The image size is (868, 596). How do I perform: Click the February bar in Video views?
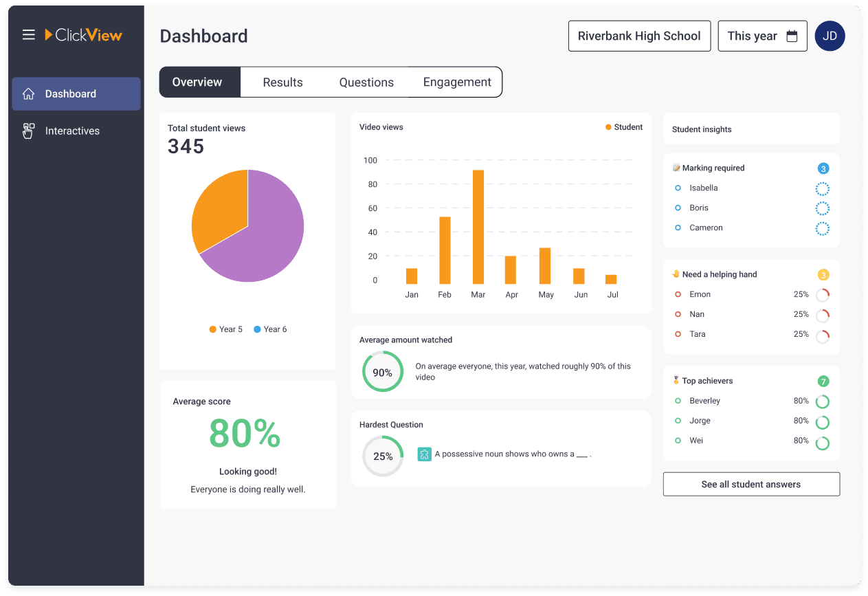[445, 250]
